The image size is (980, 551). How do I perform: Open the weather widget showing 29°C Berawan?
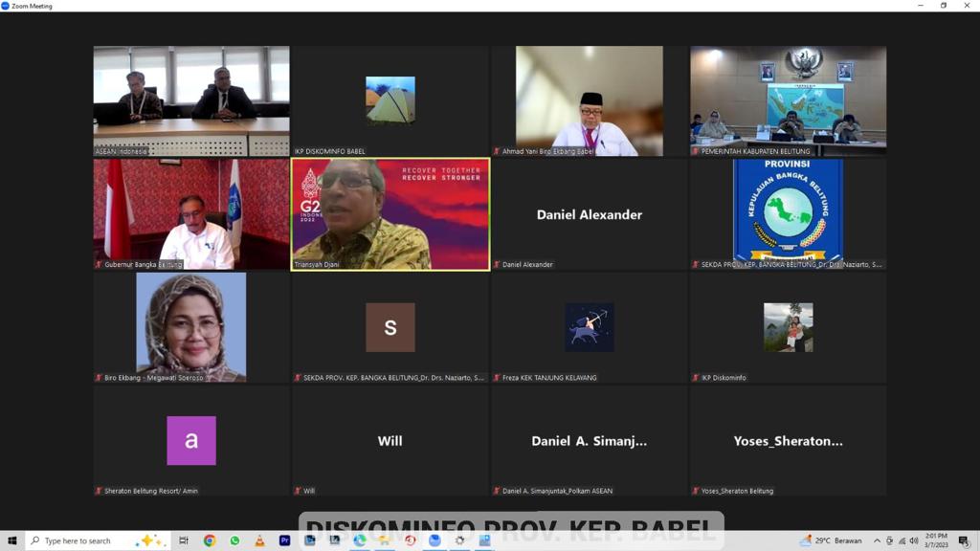831,540
